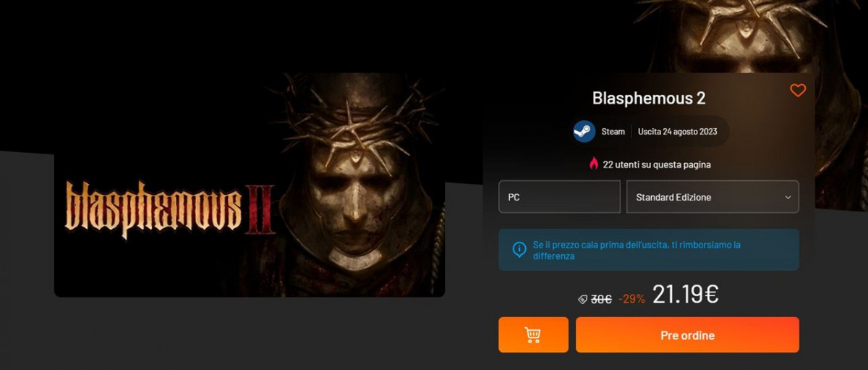Viewport: 868px width, 370px height.
Task: Click the 21.19€ current price
Action: (x=685, y=294)
